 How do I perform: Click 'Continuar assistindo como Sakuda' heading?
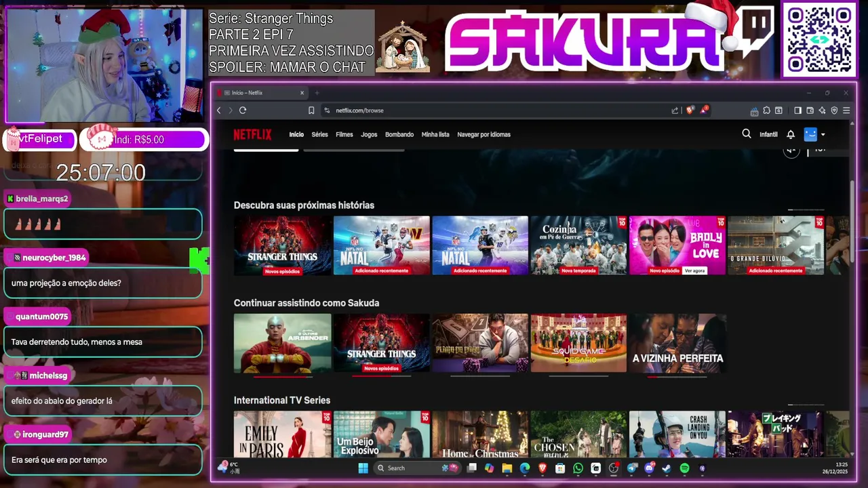coord(307,303)
